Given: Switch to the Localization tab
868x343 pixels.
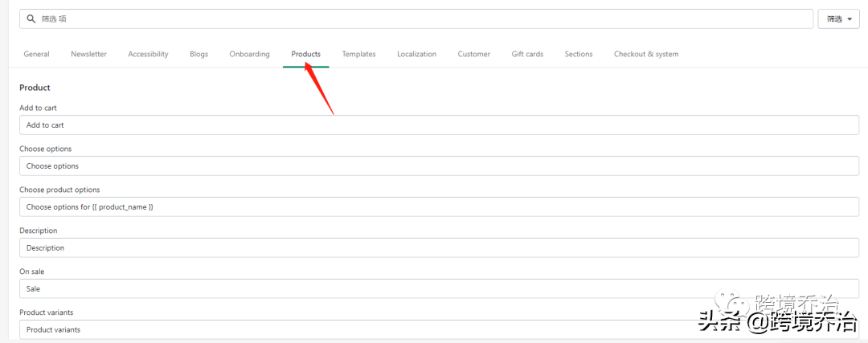Looking at the screenshot, I should click(x=417, y=54).
